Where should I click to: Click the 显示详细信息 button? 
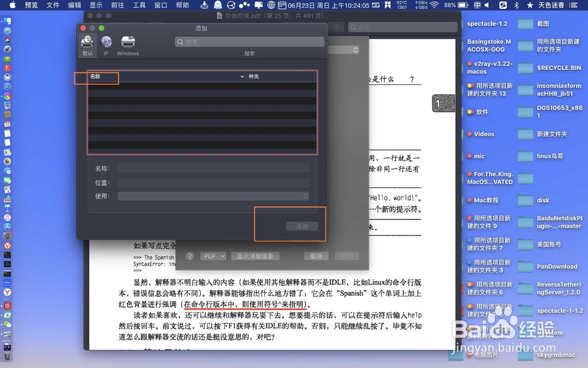click(x=255, y=256)
